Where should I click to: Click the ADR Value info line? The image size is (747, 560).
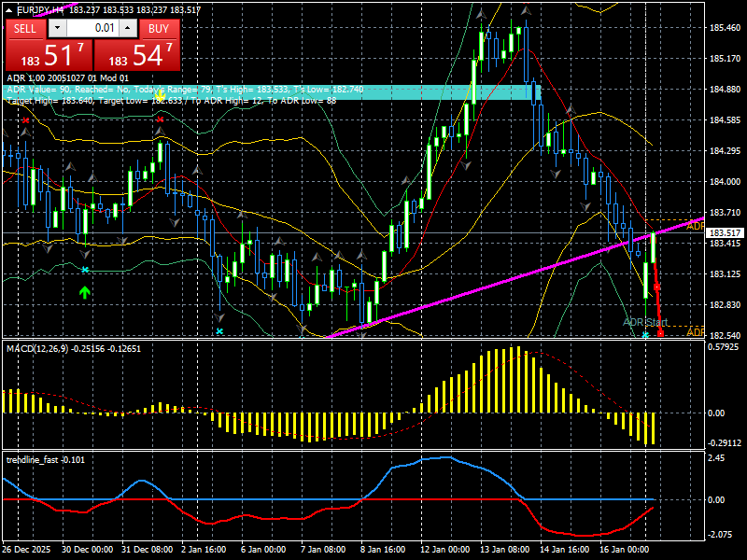pyautogui.click(x=185, y=90)
